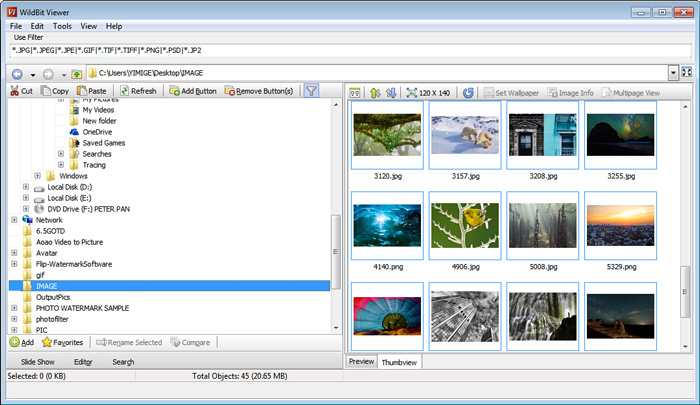Add a favorite with the Add button

click(21, 342)
